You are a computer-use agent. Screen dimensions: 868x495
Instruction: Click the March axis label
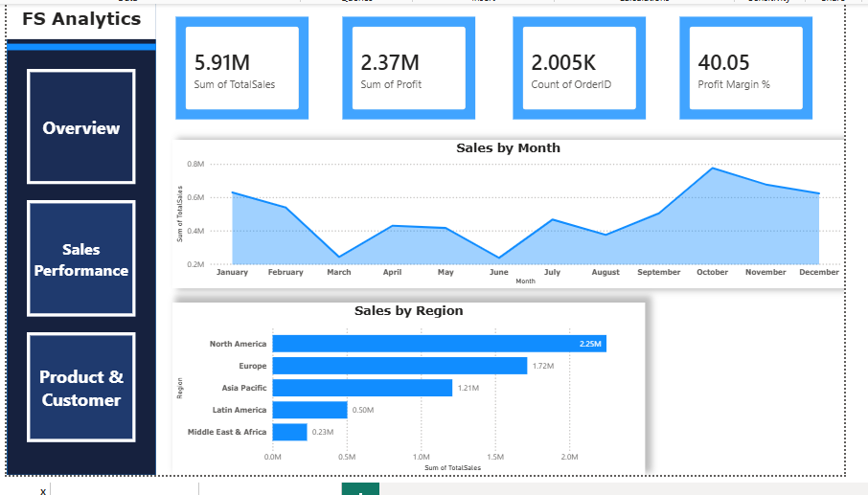pyautogui.click(x=339, y=272)
